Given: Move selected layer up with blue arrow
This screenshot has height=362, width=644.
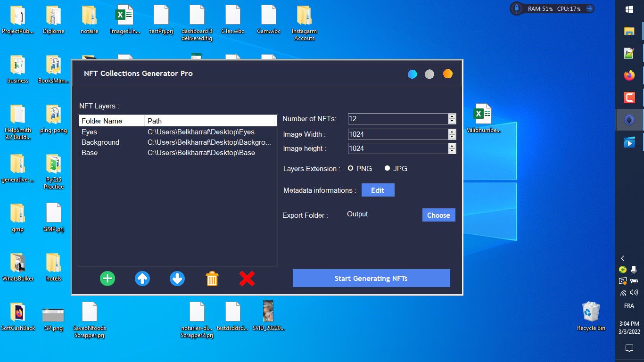Looking at the screenshot, I should 142,279.
